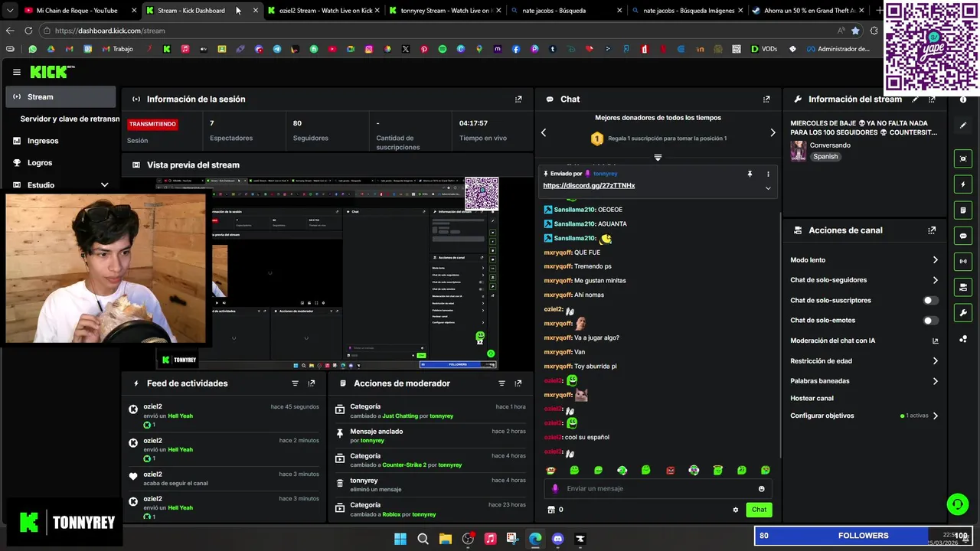Screen dimensions: 980x551
Task: Edit stream info with header pencil icon
Action: point(915,99)
